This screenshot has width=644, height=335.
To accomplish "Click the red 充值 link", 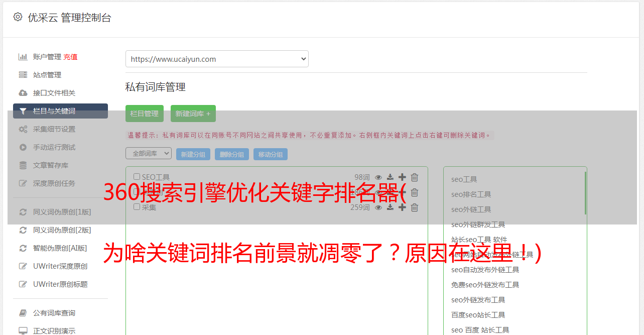I will (70, 57).
